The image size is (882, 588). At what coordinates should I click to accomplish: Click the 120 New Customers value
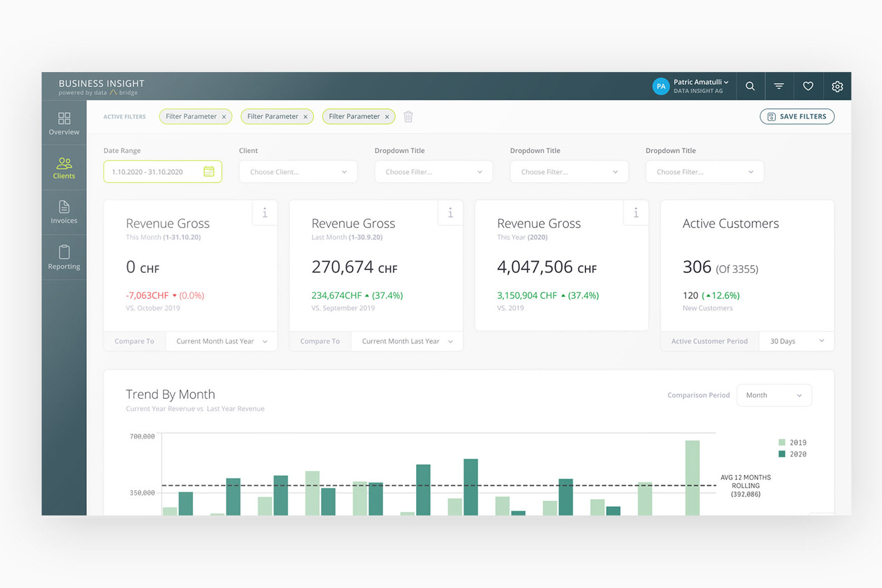690,295
